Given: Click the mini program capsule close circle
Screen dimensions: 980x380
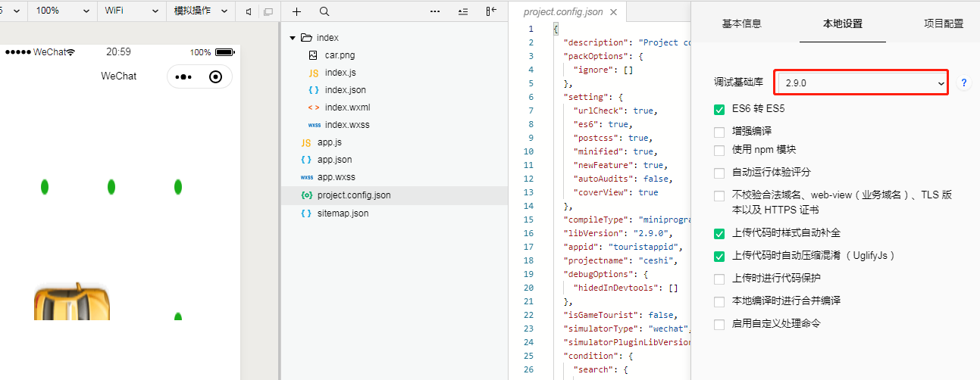Looking at the screenshot, I should (215, 76).
